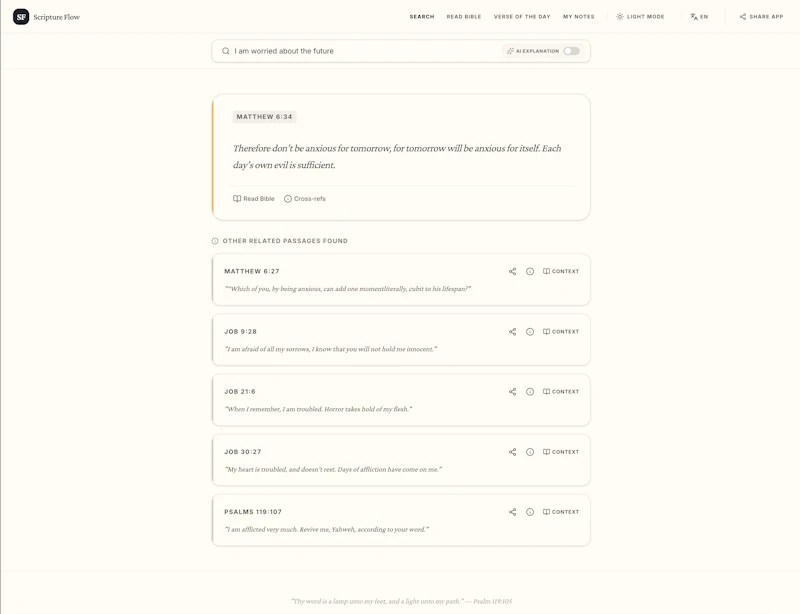This screenshot has width=800, height=614.
Task: Switch theme with the Light Mode button
Action: click(x=640, y=17)
